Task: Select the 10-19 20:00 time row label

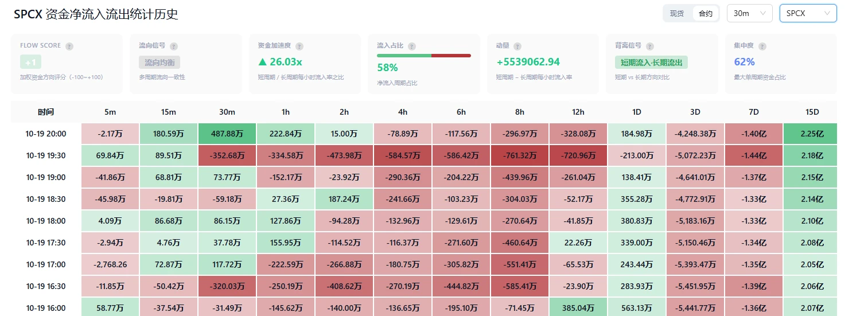Action: pos(46,134)
